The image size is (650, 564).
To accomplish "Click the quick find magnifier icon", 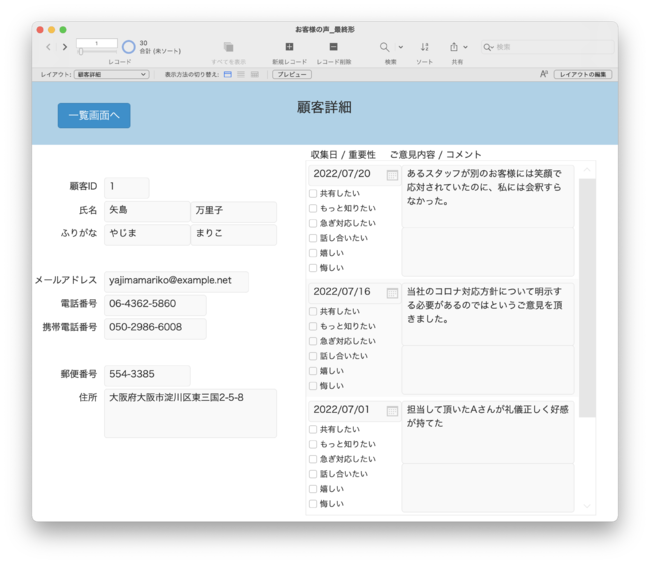I will [x=488, y=47].
